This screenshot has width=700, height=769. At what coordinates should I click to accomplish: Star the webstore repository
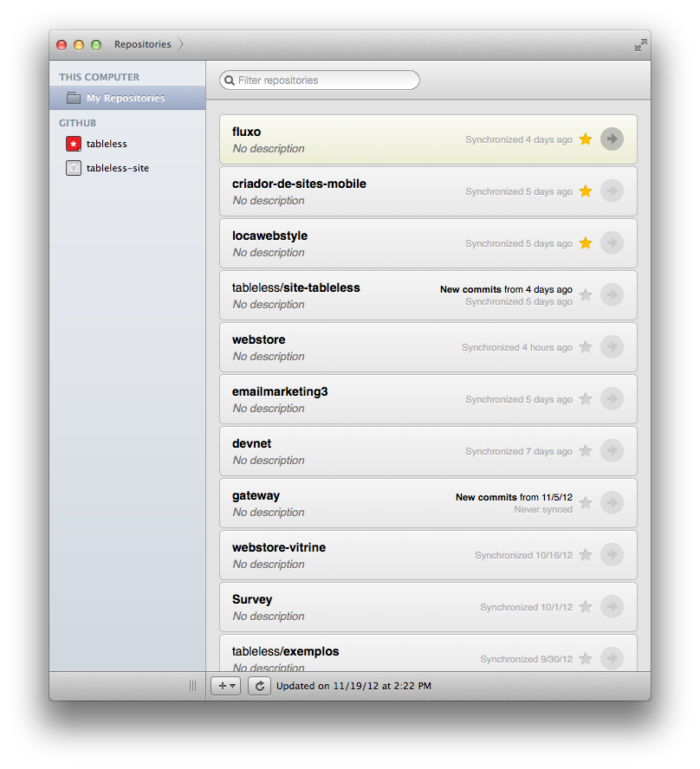click(x=586, y=347)
